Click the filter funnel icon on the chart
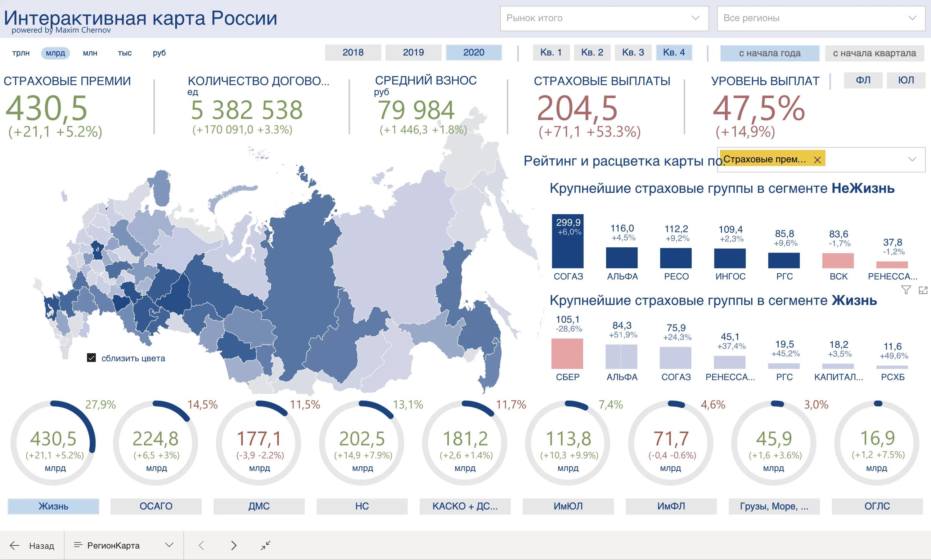Viewport: 931px width, 560px height. (x=906, y=290)
